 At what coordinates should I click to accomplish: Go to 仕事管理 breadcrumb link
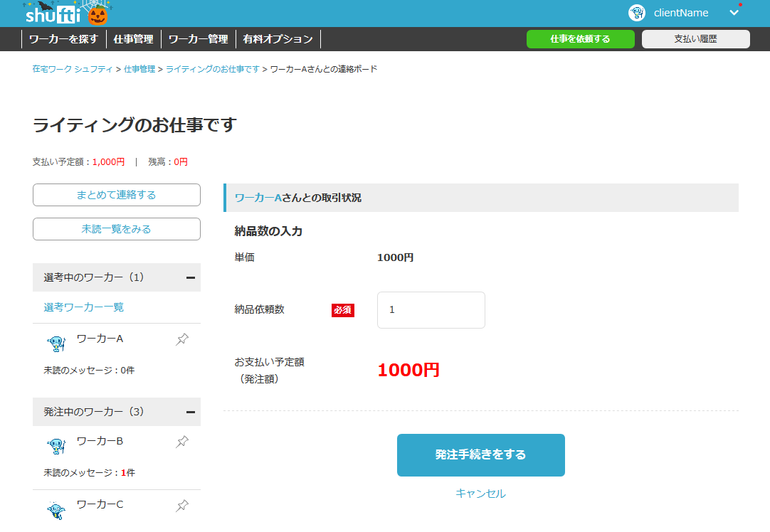(139, 69)
